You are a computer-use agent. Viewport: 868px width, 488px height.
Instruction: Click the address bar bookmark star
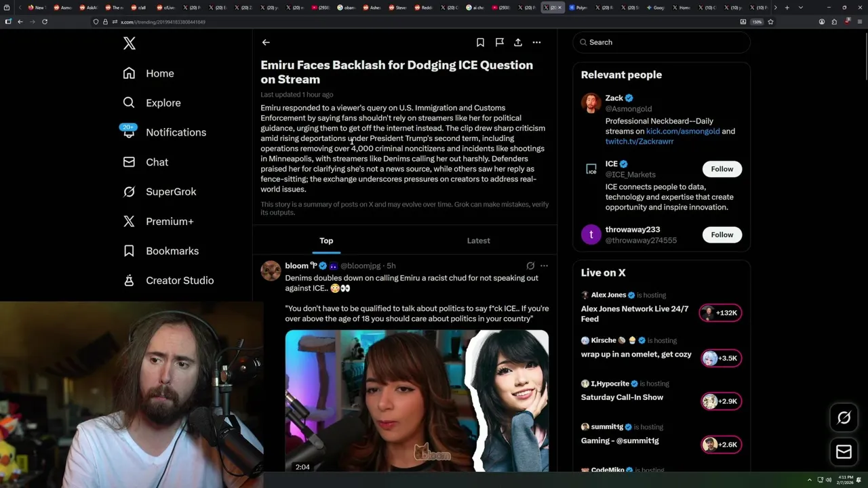point(770,22)
